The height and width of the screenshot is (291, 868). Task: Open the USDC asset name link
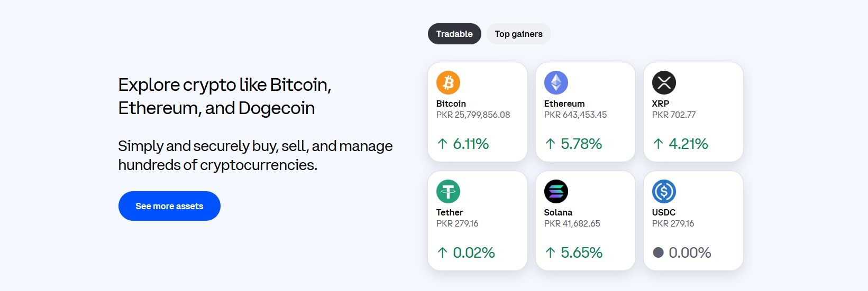coord(664,212)
